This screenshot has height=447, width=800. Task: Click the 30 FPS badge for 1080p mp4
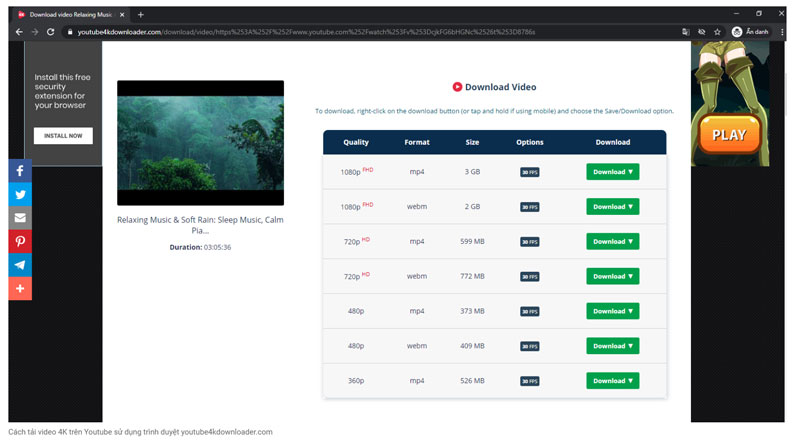[x=530, y=172]
